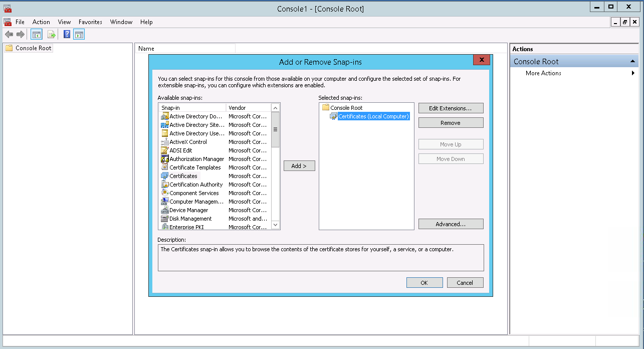Open the Favorites menu
The image size is (644, 349).
pyautogui.click(x=90, y=22)
